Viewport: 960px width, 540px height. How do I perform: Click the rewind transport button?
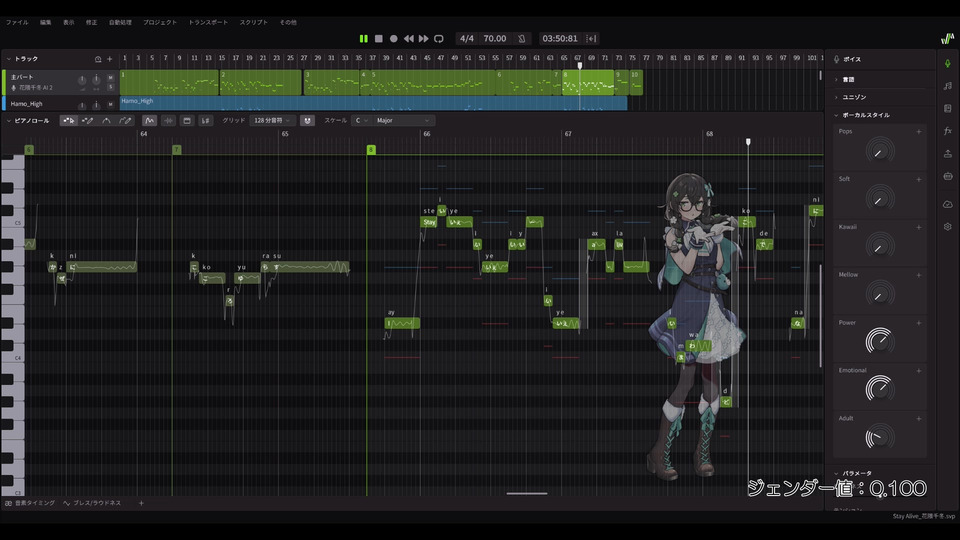click(408, 39)
